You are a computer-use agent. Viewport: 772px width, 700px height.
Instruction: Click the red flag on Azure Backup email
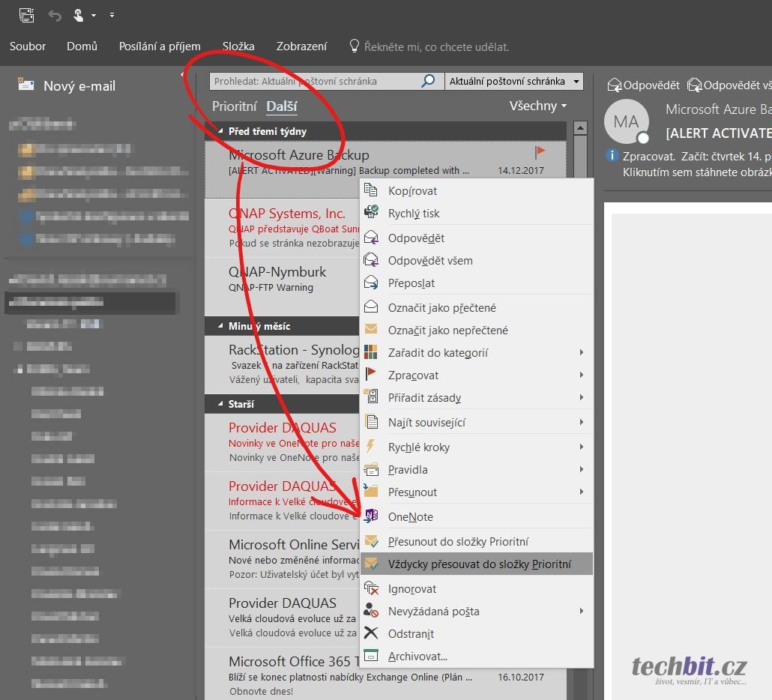point(540,152)
